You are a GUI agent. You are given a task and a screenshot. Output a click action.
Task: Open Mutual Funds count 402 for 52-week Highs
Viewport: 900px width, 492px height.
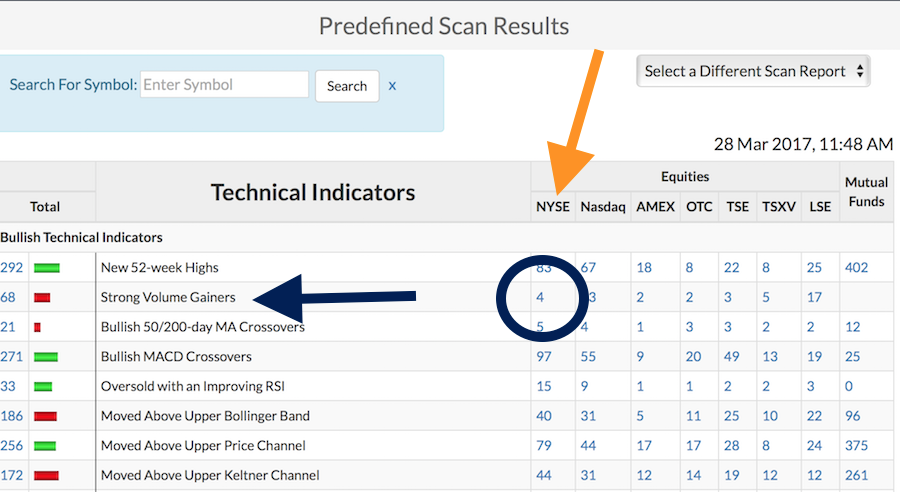(x=856, y=268)
